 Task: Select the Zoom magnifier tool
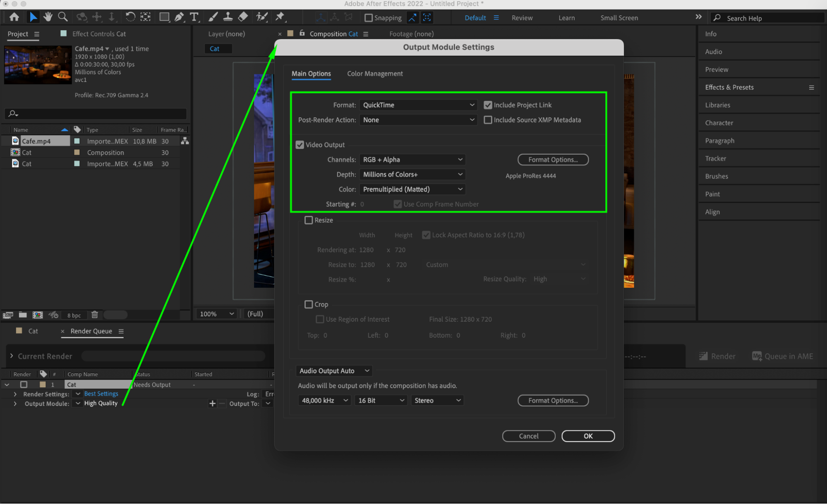click(x=63, y=17)
